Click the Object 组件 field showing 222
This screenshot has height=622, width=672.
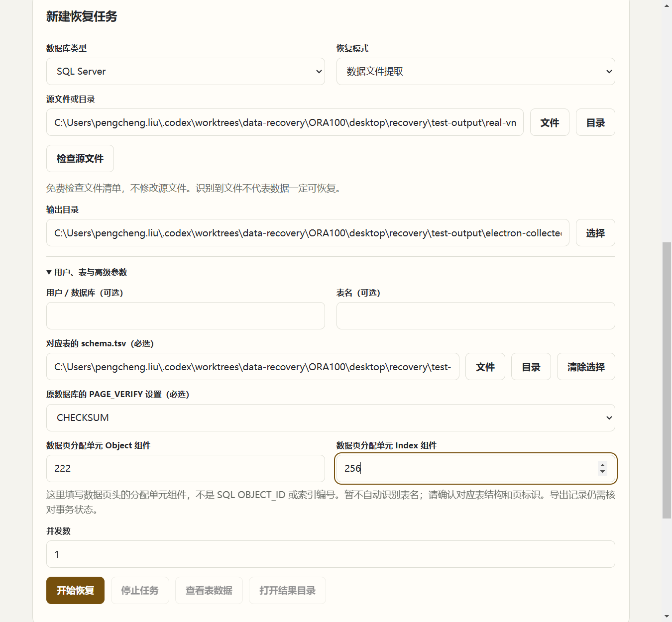(x=185, y=468)
